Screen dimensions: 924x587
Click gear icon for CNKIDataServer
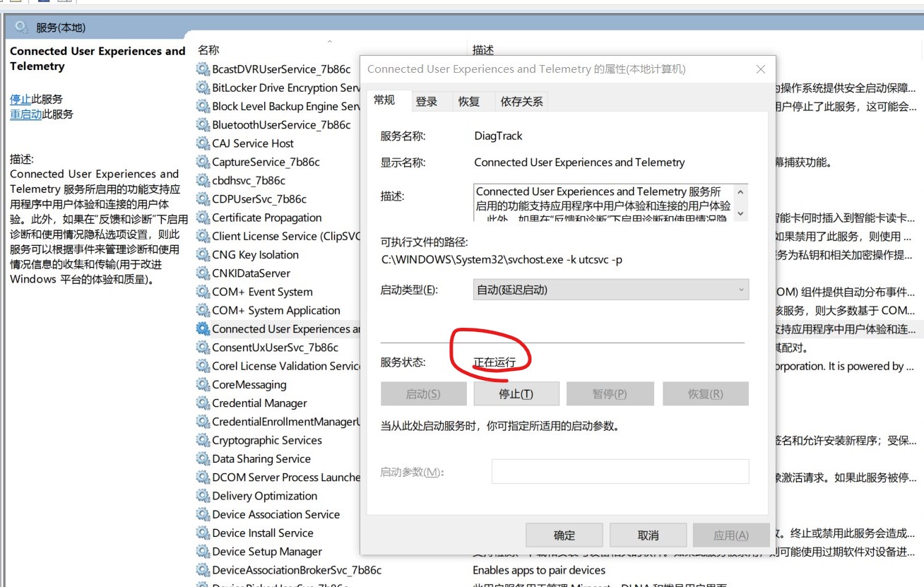point(203,273)
